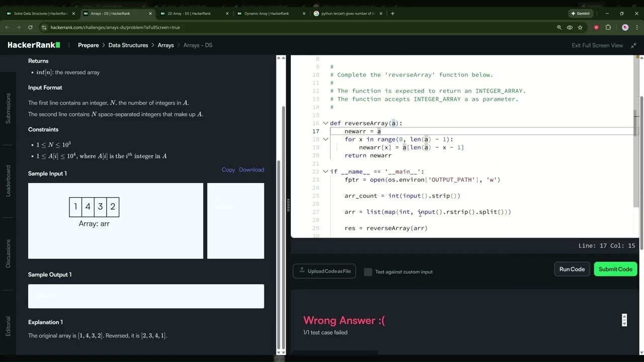This screenshot has width=644, height=362.
Task: Click the 'Wrong Answer :(' heading
Action: pos(344,320)
